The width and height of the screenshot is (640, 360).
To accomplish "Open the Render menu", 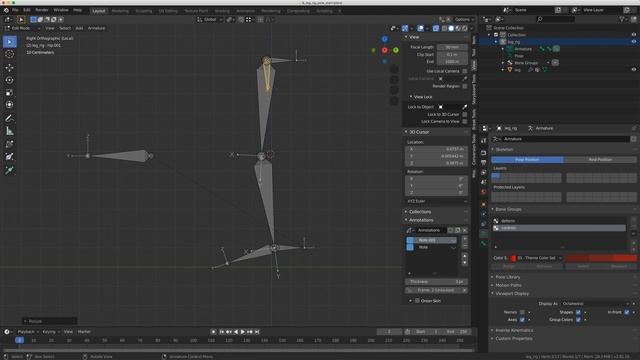I will (42, 10).
